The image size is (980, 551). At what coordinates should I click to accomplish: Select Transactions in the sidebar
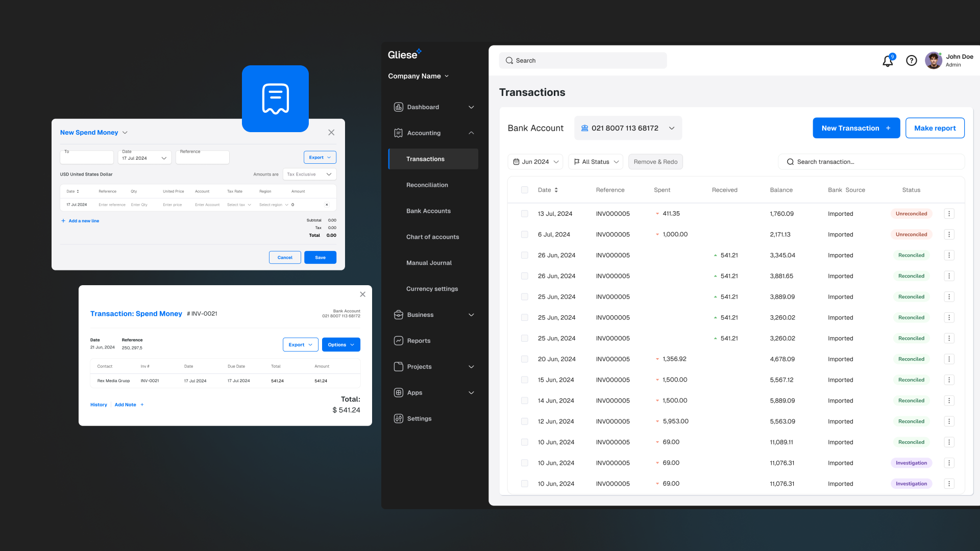433,159
